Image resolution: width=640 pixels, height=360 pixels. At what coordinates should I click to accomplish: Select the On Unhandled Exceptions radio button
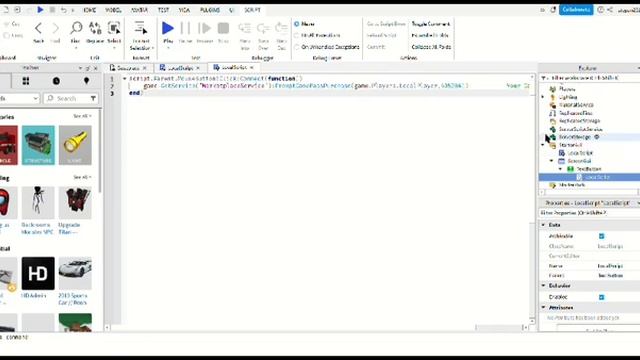297,47
